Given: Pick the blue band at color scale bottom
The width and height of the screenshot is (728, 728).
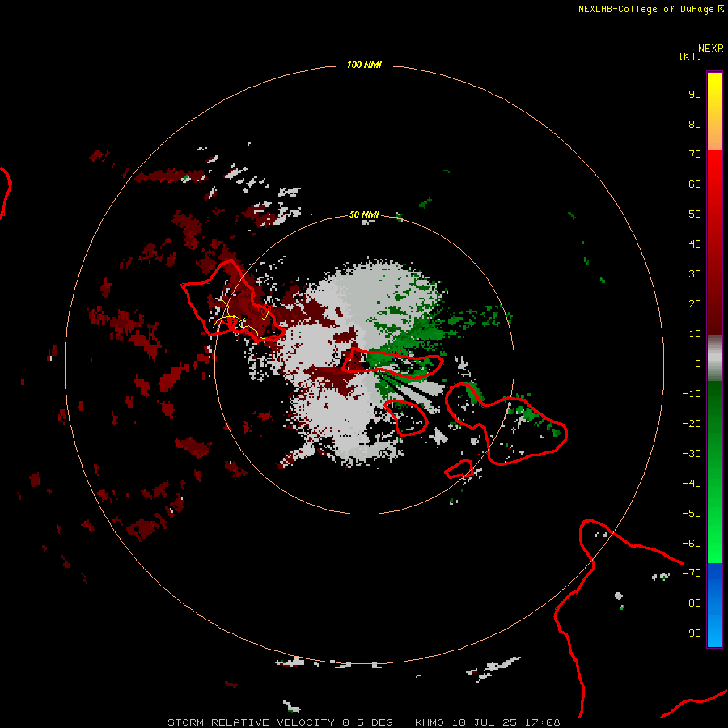Looking at the screenshot, I should tap(714, 605).
